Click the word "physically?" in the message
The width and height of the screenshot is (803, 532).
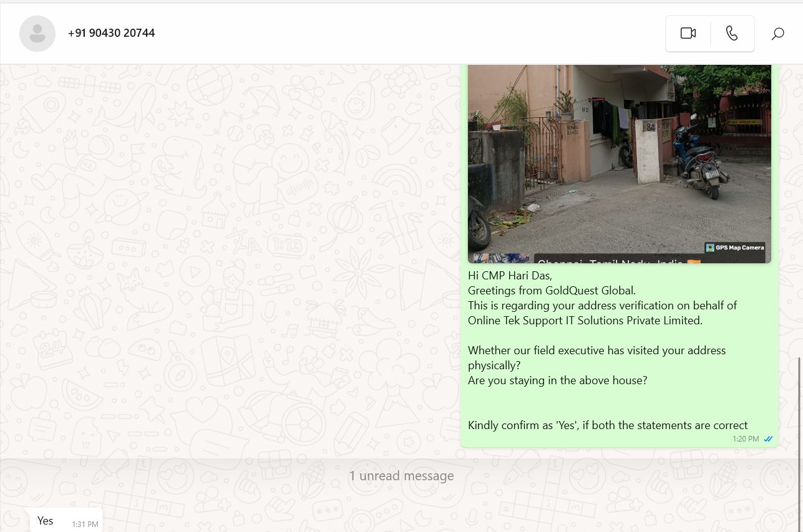tap(494, 365)
